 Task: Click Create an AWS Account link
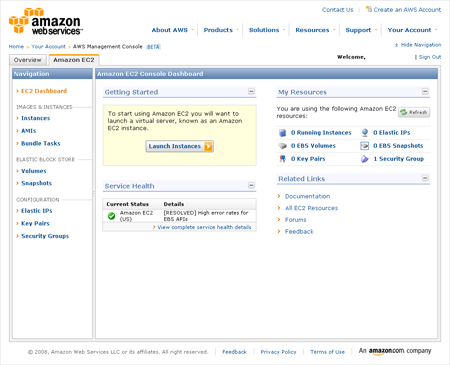407,10
